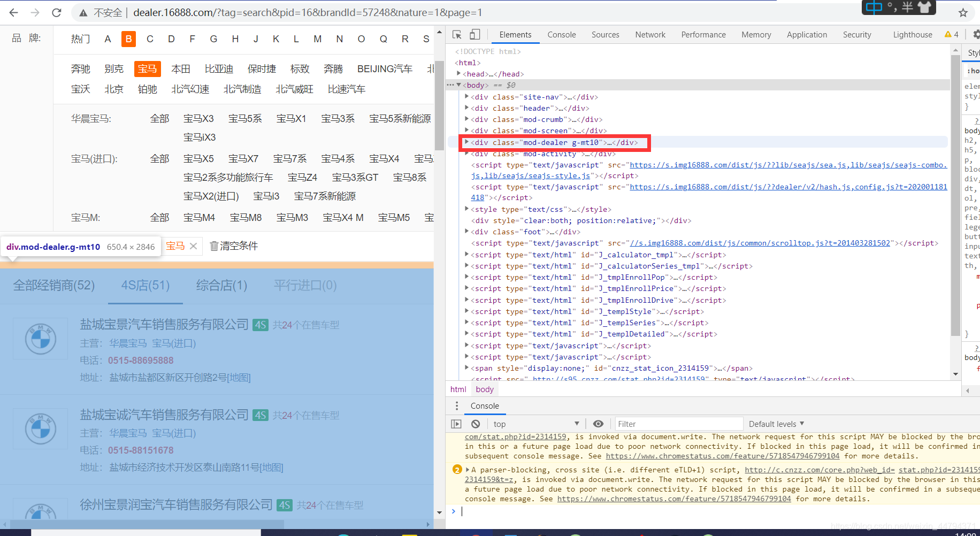The height and width of the screenshot is (536, 980).
Task: Remove the 宝马 filter tag with X
Action: 193,246
